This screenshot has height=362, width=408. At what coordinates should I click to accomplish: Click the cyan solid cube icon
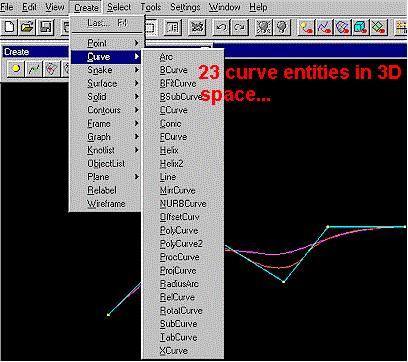point(360,27)
